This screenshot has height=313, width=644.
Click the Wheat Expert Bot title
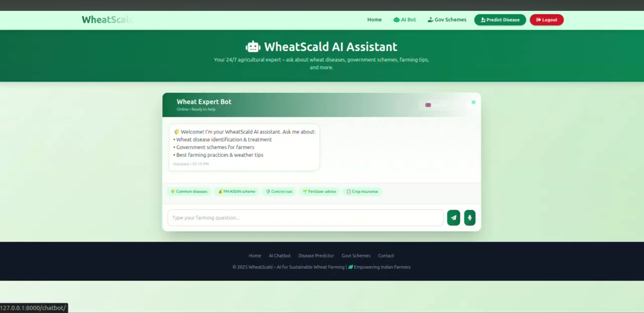[x=204, y=102]
